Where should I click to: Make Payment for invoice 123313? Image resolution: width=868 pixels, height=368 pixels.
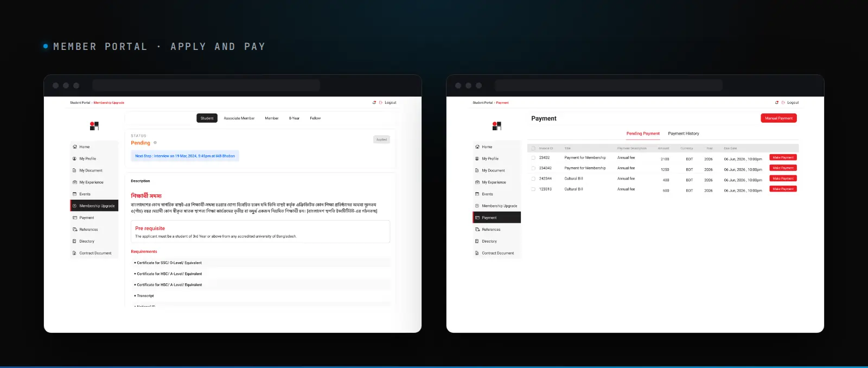coord(783,189)
